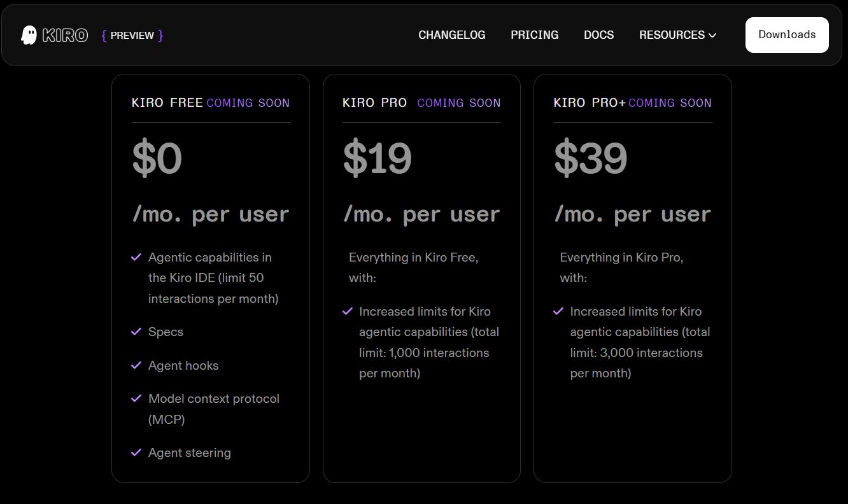Select the PRICING navigation link

coord(534,35)
